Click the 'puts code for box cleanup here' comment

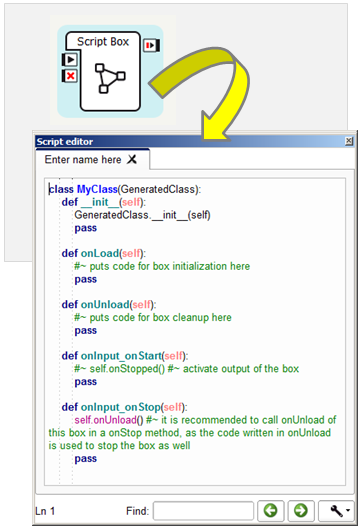tap(153, 317)
